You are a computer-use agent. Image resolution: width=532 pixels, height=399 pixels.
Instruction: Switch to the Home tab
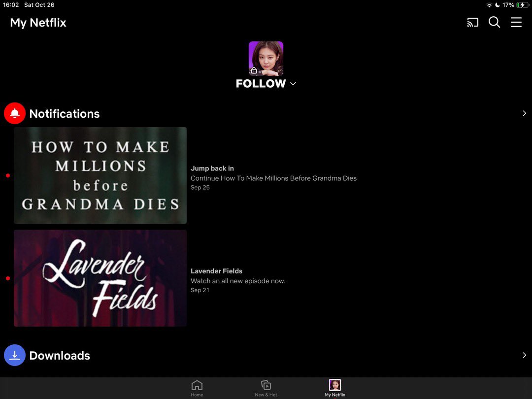[197, 388]
